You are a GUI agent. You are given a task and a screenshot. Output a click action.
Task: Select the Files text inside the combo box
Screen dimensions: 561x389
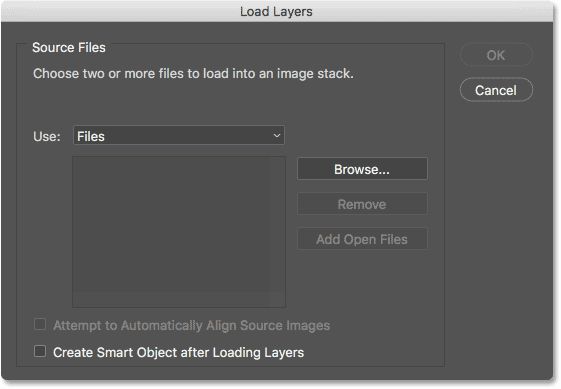tap(91, 136)
